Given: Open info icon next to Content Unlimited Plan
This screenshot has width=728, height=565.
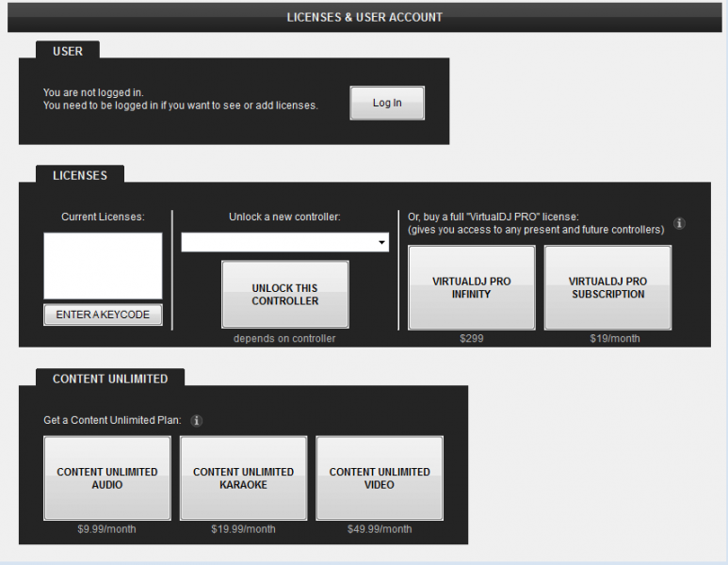Looking at the screenshot, I should [x=197, y=421].
